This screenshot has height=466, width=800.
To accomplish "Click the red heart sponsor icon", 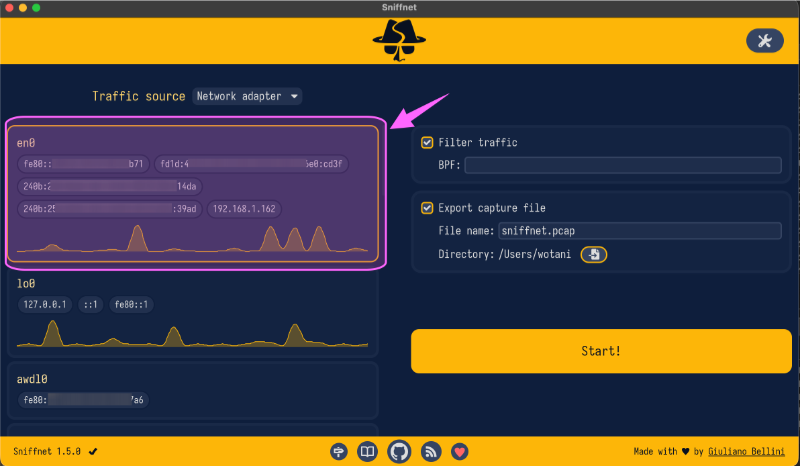I will click(460, 451).
